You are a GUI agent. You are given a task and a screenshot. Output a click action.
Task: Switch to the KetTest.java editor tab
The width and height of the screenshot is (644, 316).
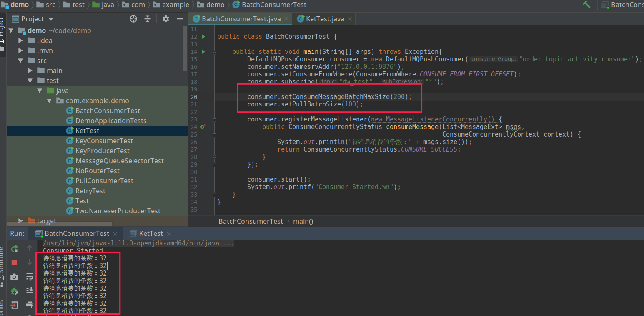tap(325, 19)
